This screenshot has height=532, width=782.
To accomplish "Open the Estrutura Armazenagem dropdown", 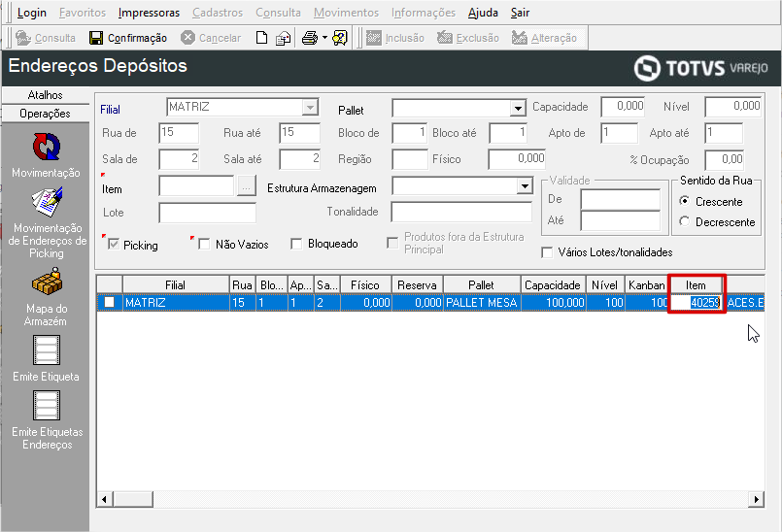I will (525, 185).
